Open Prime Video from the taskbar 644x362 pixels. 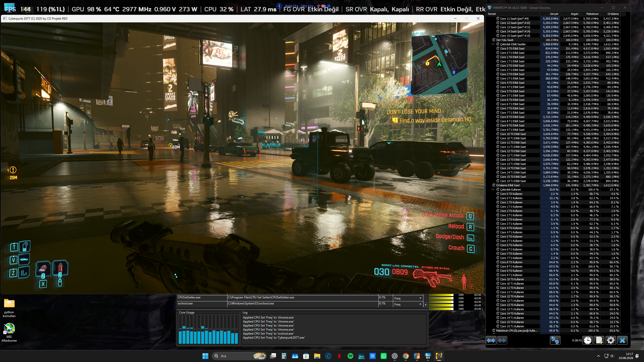click(x=373, y=356)
